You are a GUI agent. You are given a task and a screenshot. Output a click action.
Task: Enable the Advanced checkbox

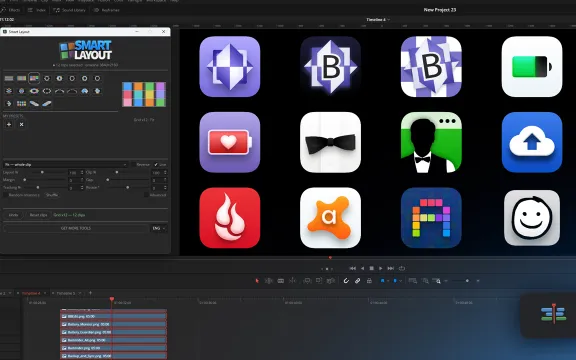(146, 195)
